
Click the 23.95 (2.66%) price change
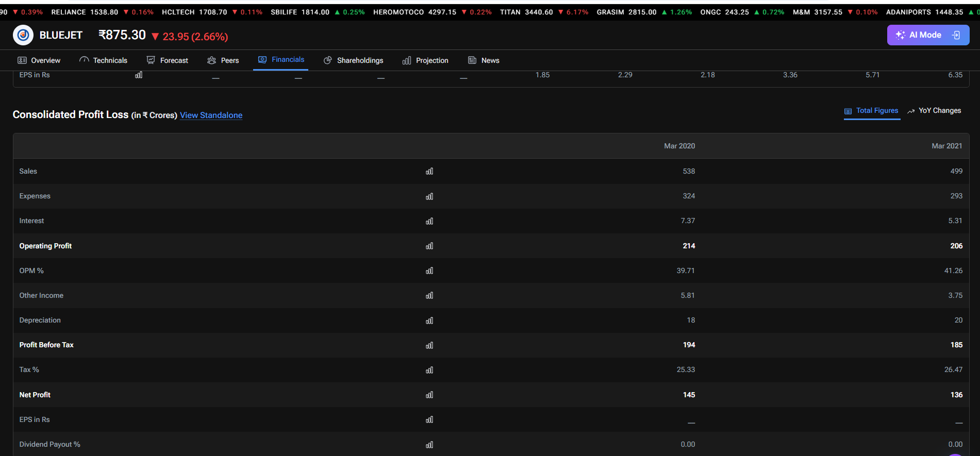point(190,37)
